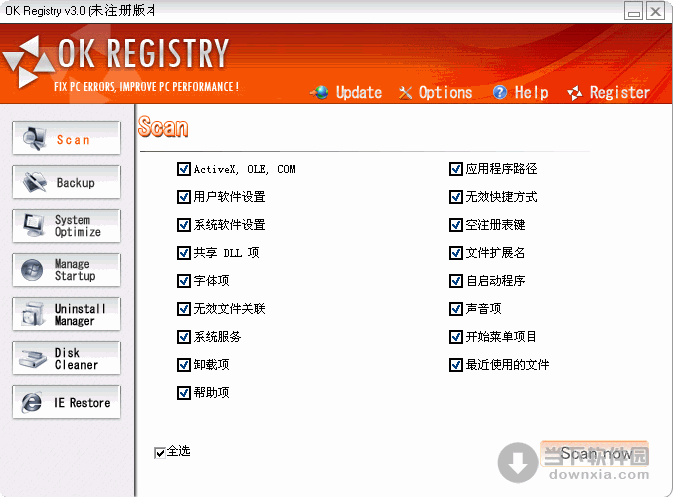Uncheck the 共享 DLL 项 checkbox
Screen dimensions: 673x497
click(x=184, y=253)
